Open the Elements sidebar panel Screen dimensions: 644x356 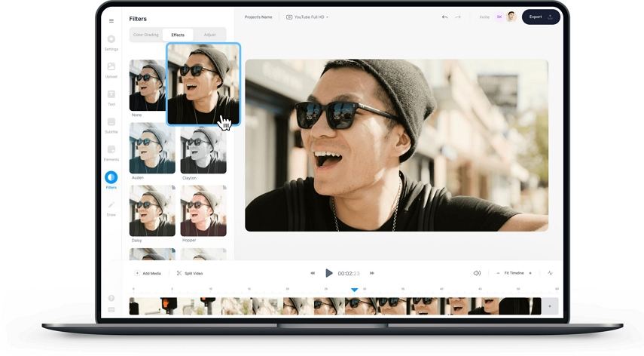point(111,152)
